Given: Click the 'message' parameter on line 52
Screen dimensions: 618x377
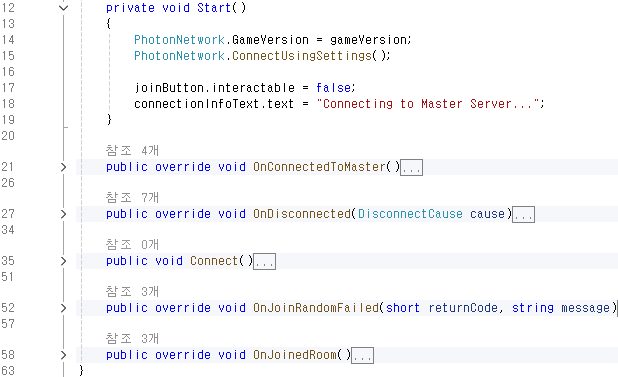Looking at the screenshot, I should tap(586, 308).
